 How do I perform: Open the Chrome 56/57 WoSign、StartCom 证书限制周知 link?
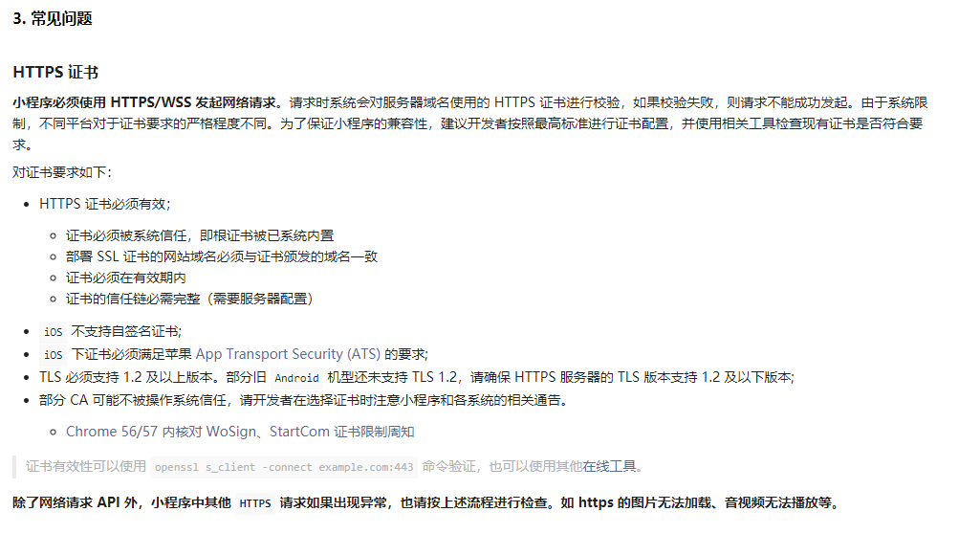click(x=240, y=432)
